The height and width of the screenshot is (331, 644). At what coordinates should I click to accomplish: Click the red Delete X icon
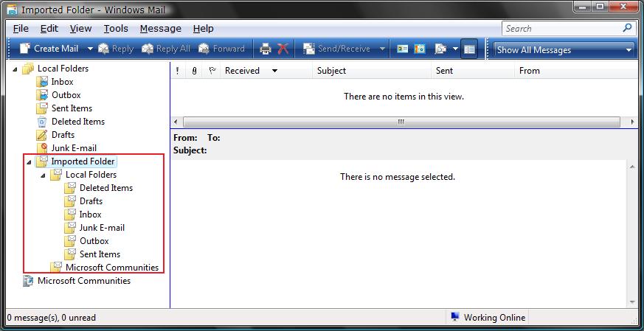click(283, 49)
